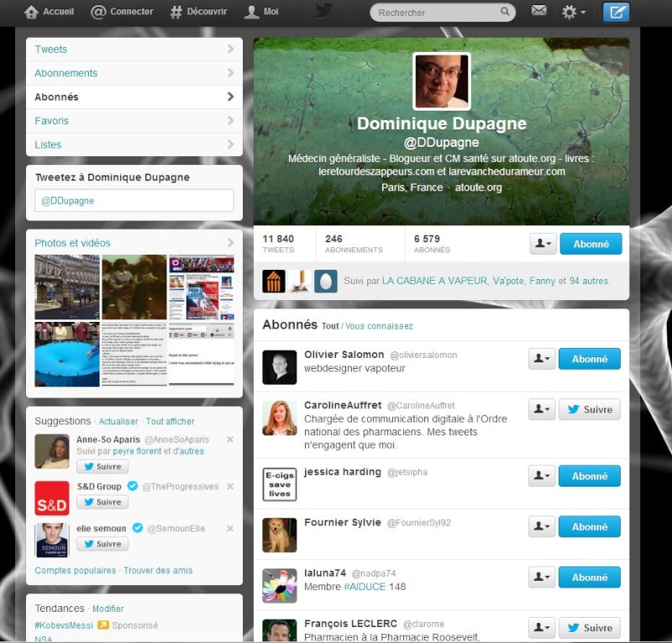Image resolution: width=672 pixels, height=643 pixels.
Task: Open user actions dropdown for jessica harding
Action: tap(542, 476)
